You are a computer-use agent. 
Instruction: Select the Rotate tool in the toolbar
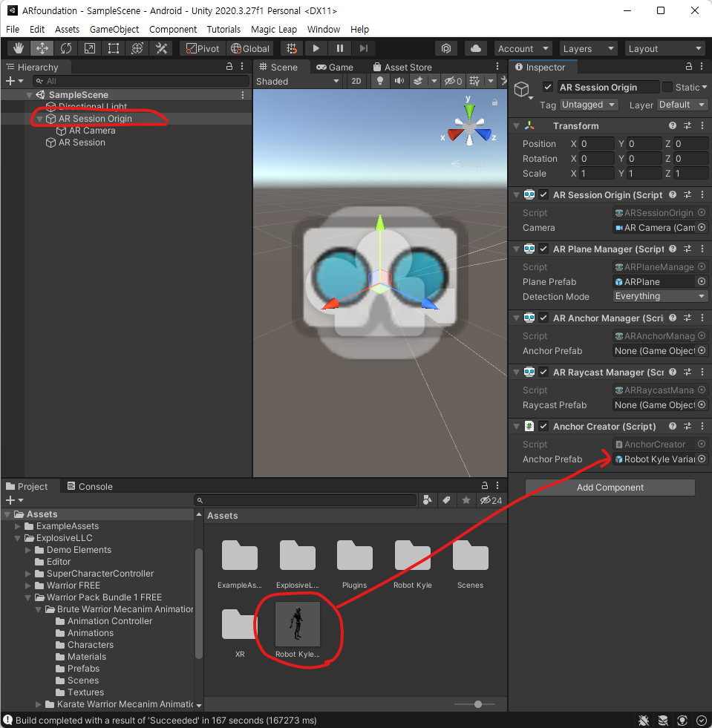[66, 48]
